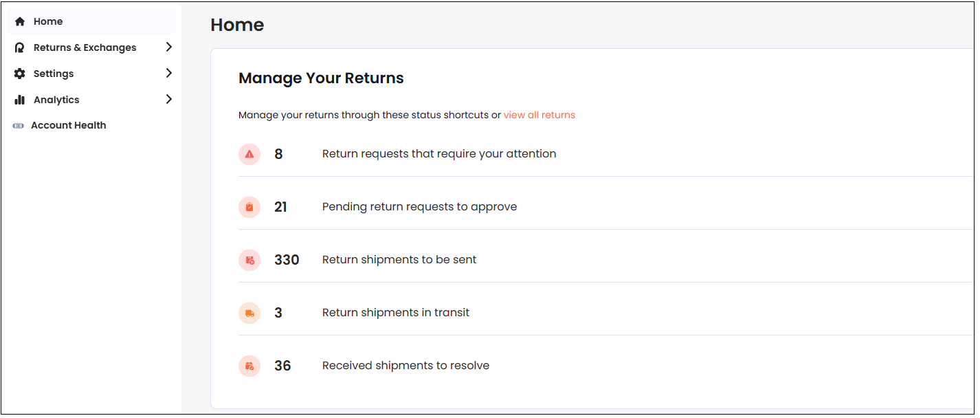Screen dimensions: 980x418
Task: Click the Account Health sidebar icon
Action: (x=19, y=126)
